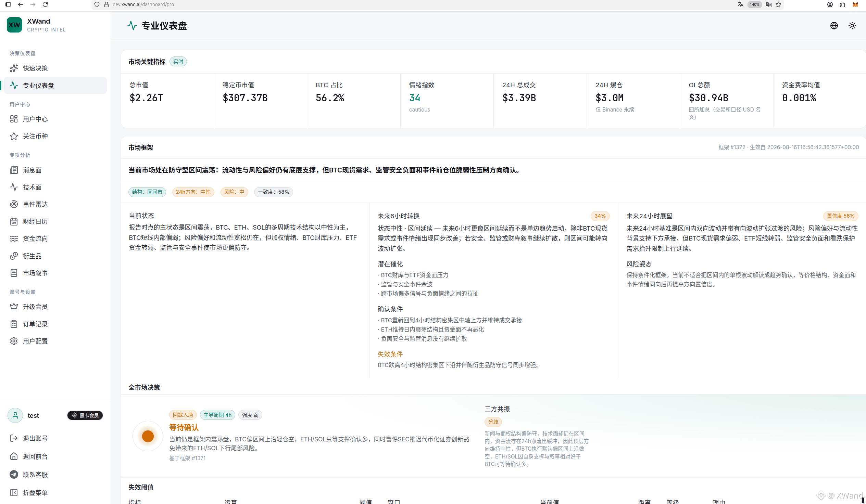Viewport: 866px width, 504px height.
Task: Click the 用户中心 grid icon
Action: coord(14,119)
